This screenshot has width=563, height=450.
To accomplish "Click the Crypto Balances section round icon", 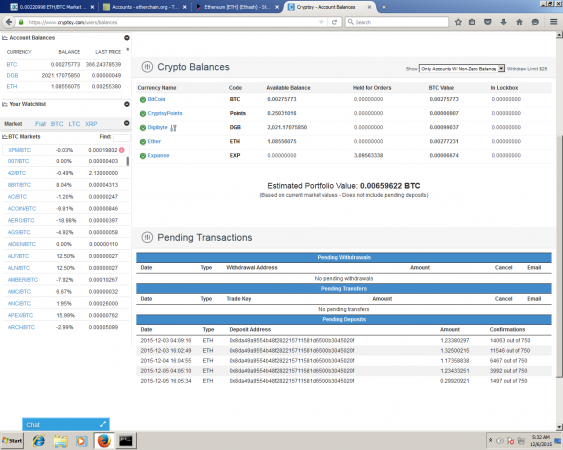I will (x=147, y=67).
